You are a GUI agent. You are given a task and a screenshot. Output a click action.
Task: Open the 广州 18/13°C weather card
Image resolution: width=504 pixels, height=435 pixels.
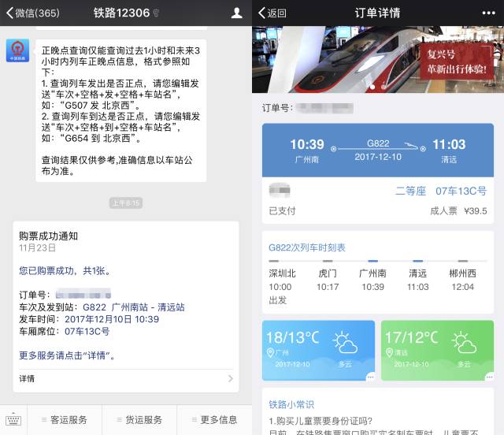(318, 351)
